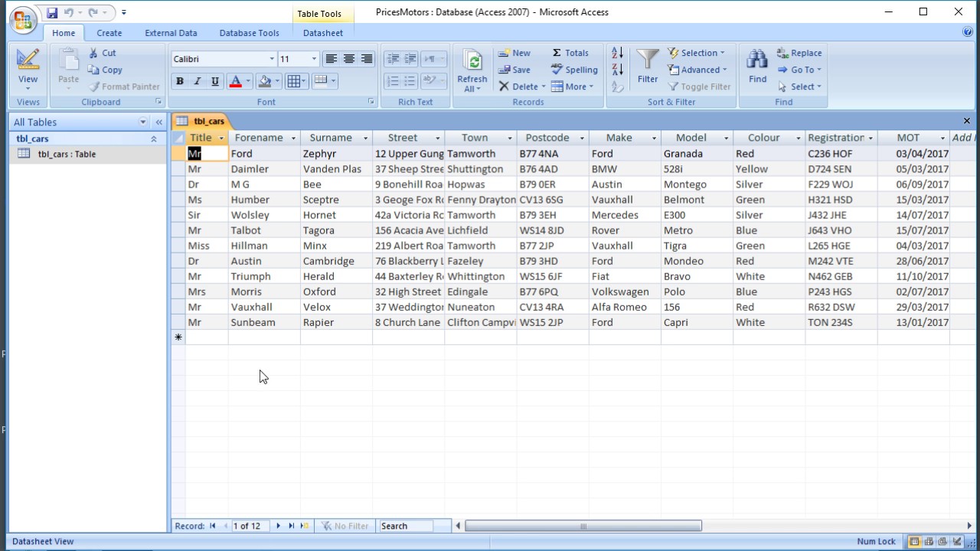This screenshot has width=980, height=551.
Task: Click the horizontal scrollbar thumb
Action: coord(583,526)
